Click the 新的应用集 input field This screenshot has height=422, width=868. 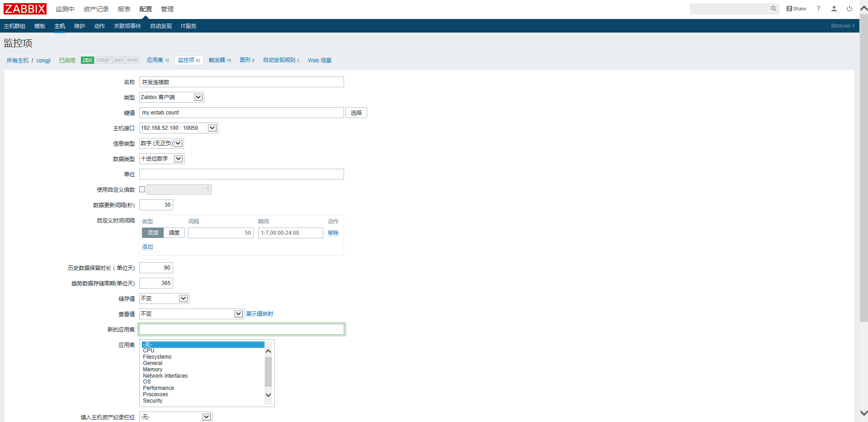click(241, 329)
